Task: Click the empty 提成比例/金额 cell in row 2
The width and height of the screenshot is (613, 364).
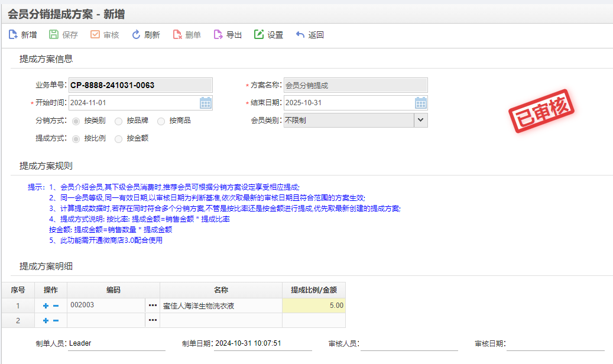Action: [314, 320]
